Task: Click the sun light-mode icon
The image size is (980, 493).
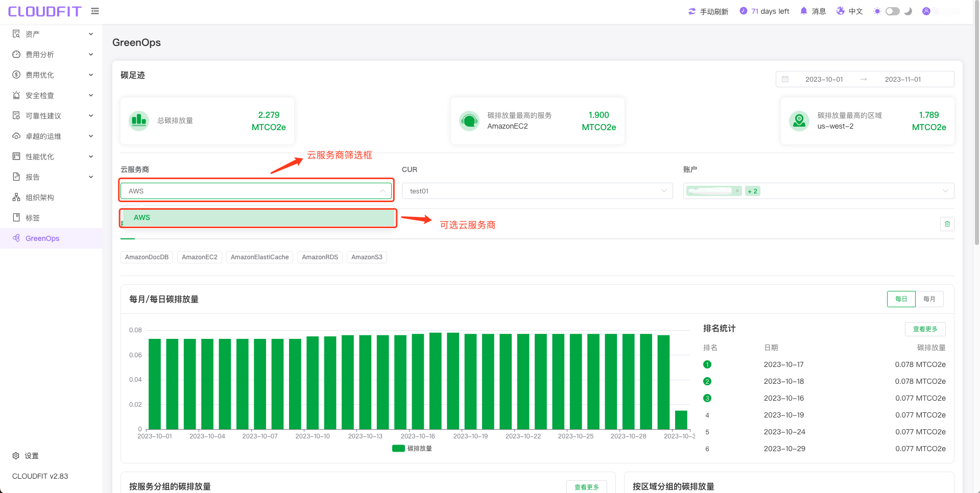Action: 877,11
